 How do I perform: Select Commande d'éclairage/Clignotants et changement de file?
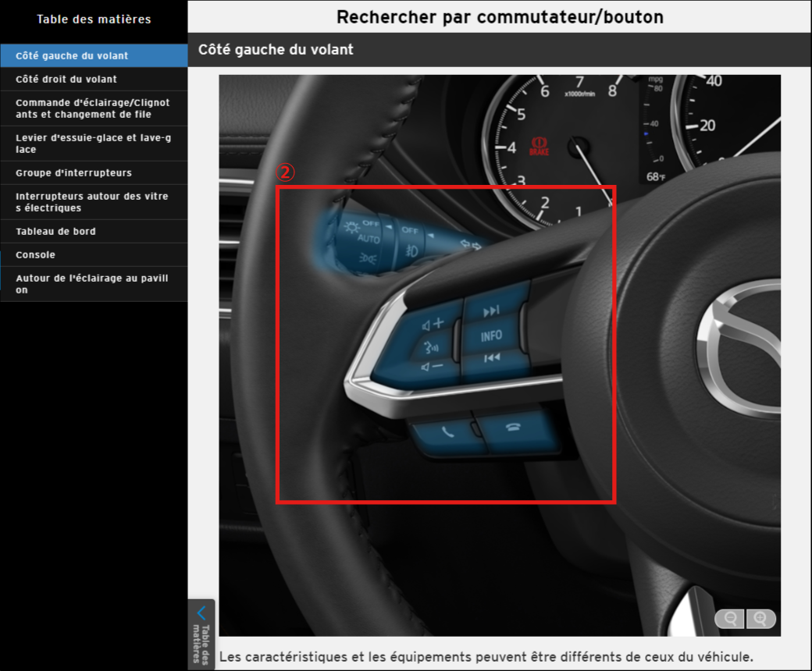[94, 108]
